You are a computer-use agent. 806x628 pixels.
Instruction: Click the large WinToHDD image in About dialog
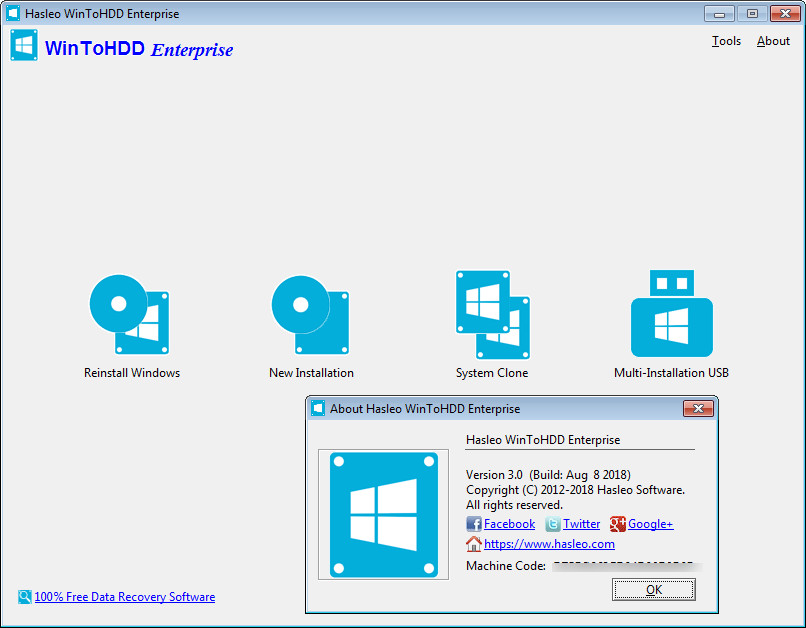(383, 514)
